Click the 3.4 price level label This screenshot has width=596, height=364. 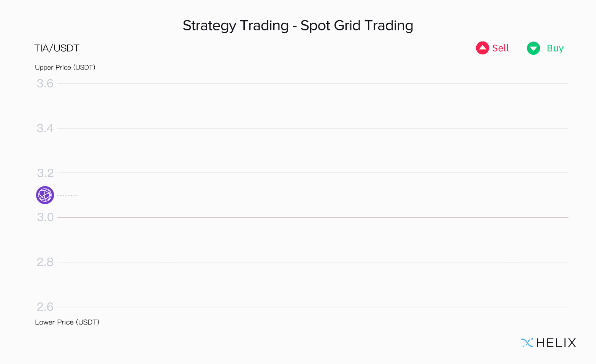pos(45,128)
